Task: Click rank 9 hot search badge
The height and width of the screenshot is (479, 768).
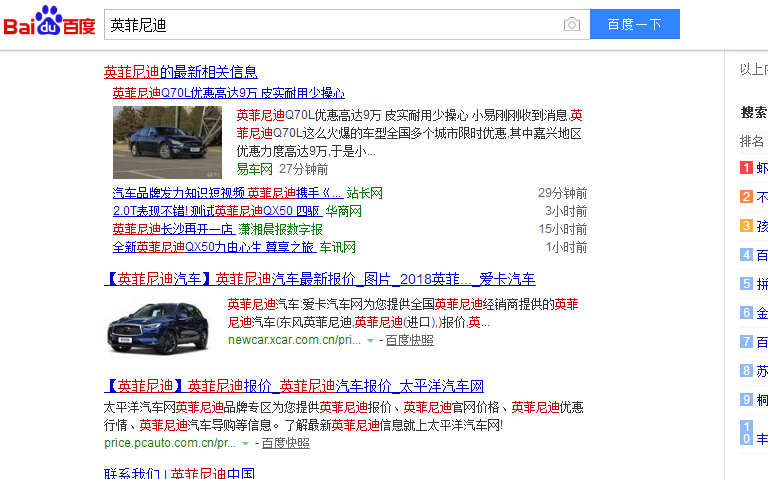Action: [x=746, y=400]
